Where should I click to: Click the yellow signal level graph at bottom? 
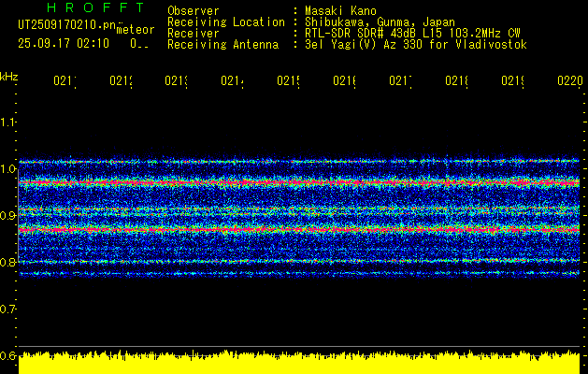(x=299, y=363)
